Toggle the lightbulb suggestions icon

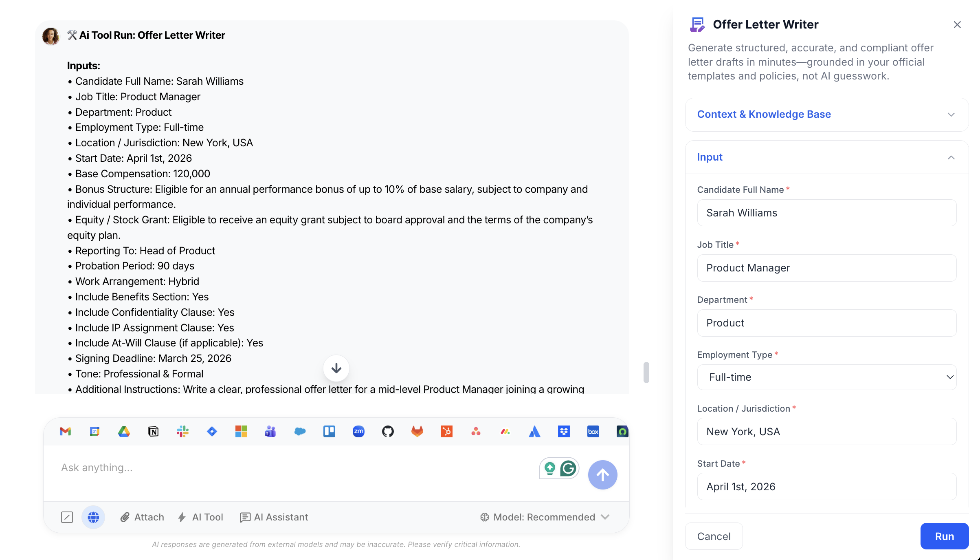point(551,468)
